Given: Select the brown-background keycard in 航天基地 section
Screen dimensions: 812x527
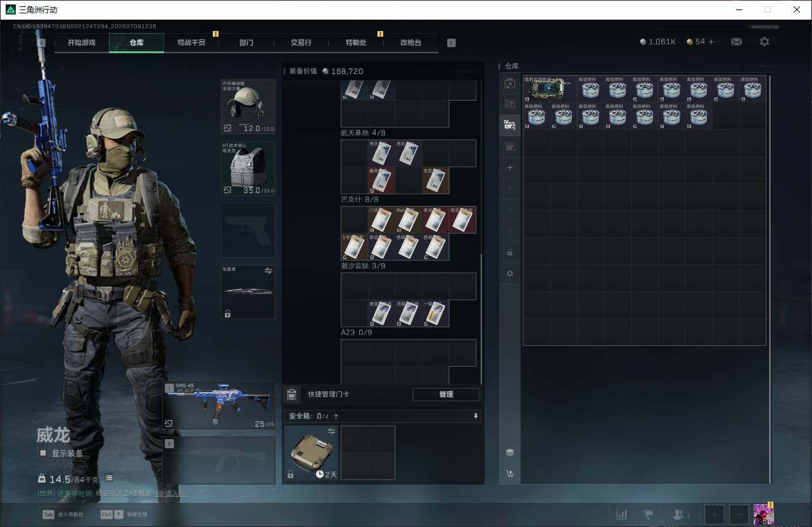Looking at the screenshot, I should [x=435, y=180].
